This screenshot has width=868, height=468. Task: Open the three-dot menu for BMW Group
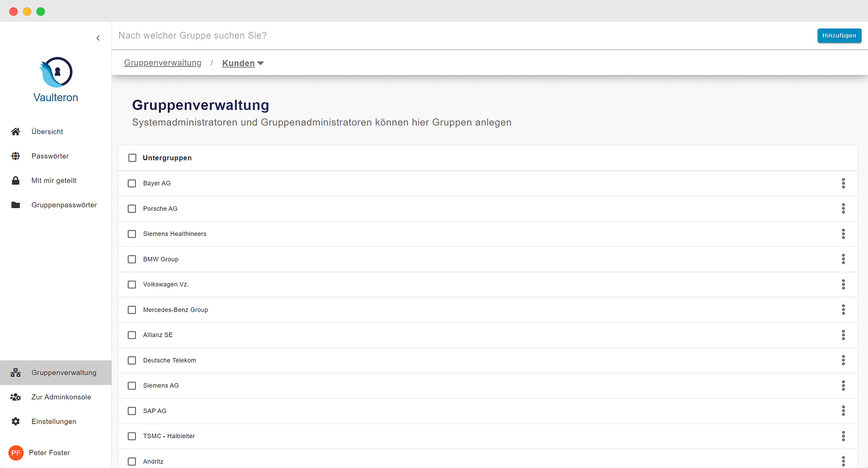(843, 259)
